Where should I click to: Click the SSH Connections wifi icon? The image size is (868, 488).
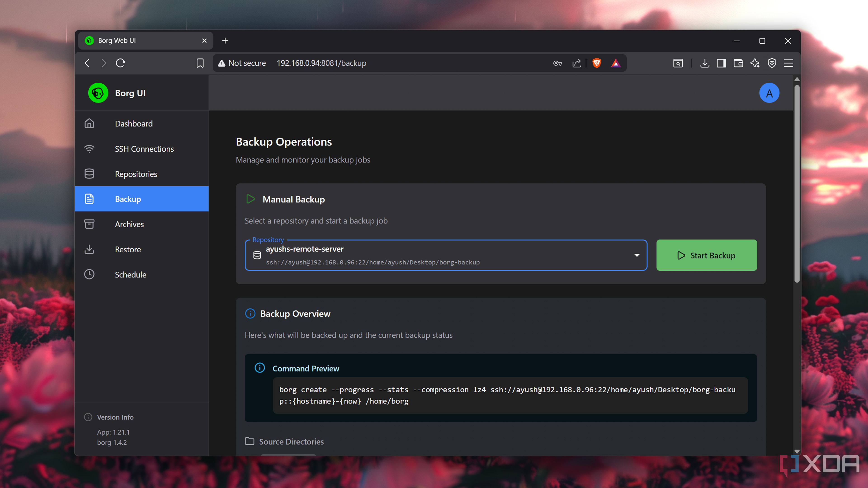click(89, 149)
